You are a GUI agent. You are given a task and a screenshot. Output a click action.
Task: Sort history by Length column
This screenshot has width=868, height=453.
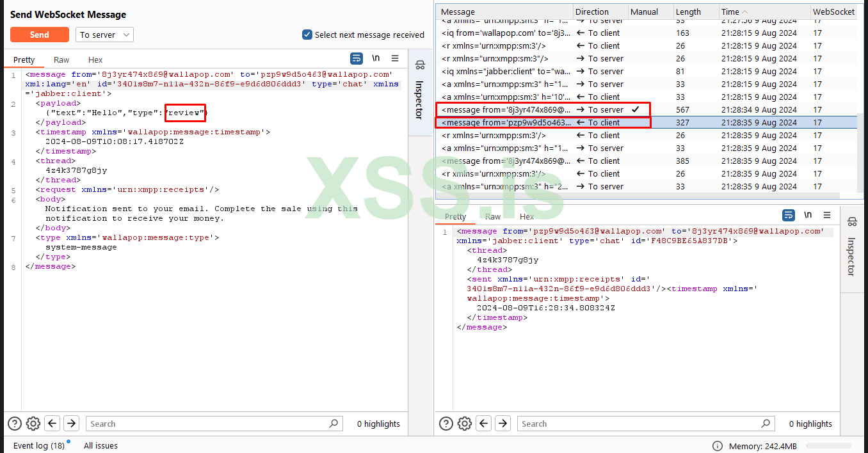point(696,12)
